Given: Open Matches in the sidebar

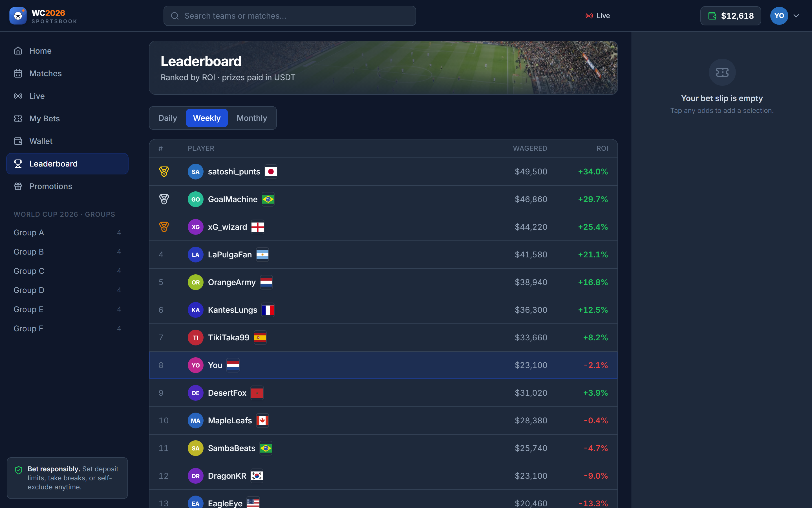Looking at the screenshot, I should [x=67, y=73].
